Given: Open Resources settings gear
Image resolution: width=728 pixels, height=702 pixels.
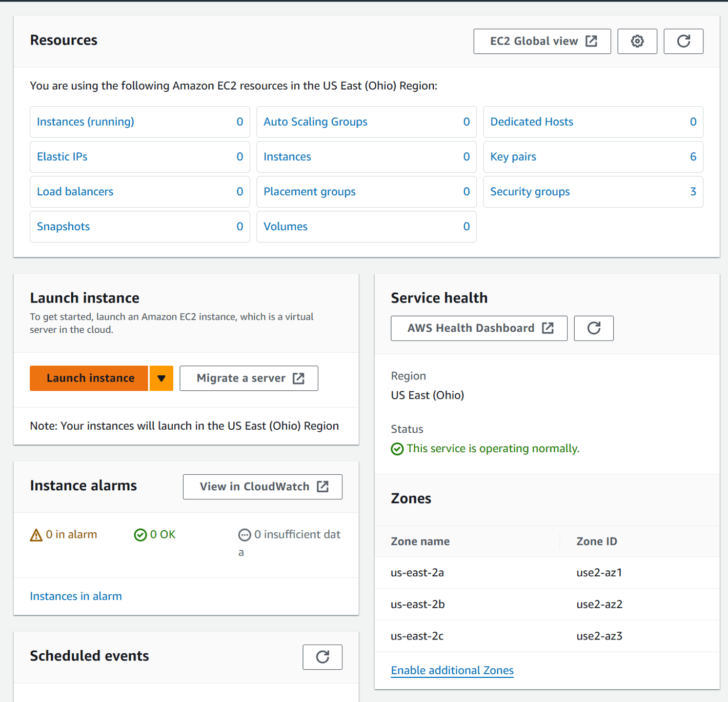Looking at the screenshot, I should coord(637,41).
